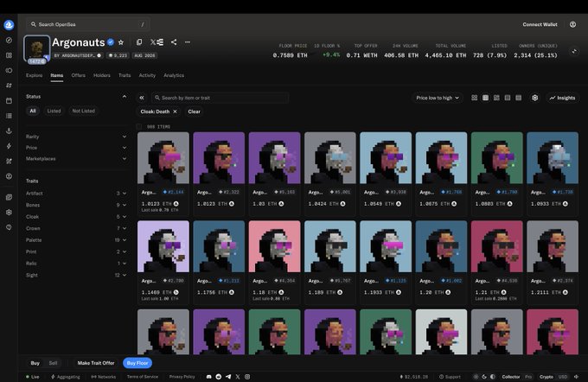
Task: Select the table view icon
Action: tap(508, 98)
